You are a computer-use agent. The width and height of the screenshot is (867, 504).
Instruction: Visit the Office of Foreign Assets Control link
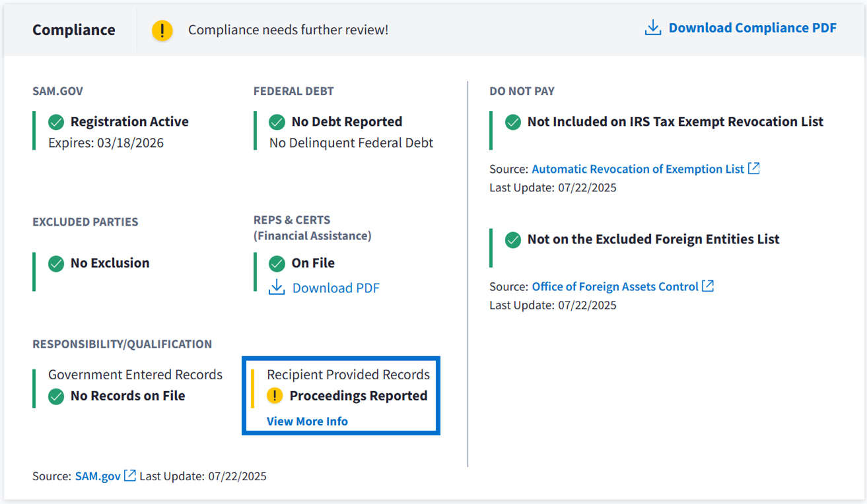(x=615, y=286)
